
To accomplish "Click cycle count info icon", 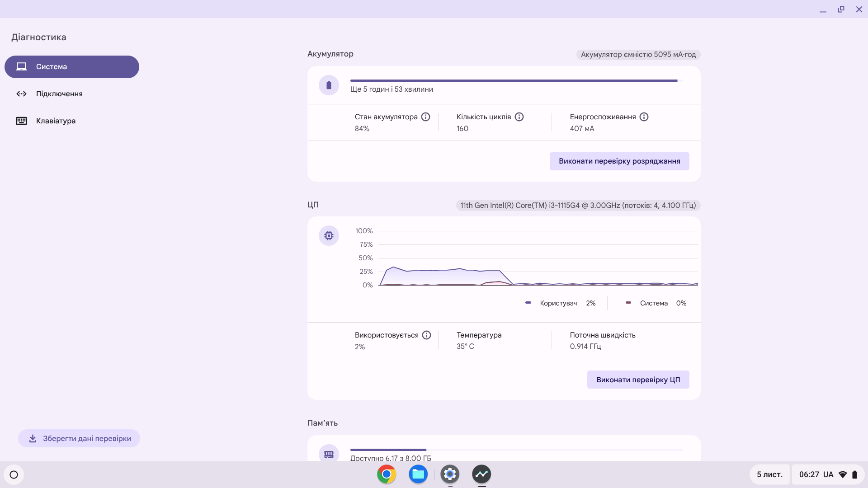I will point(519,117).
